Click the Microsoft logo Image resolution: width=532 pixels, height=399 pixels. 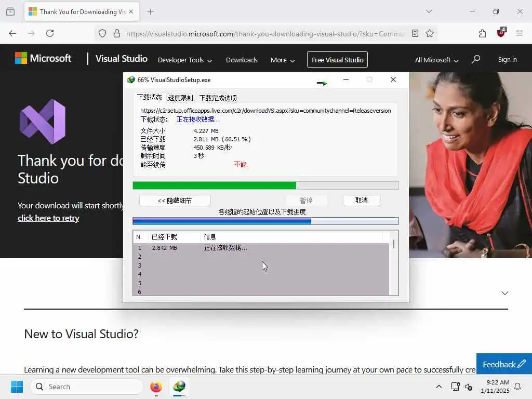click(43, 58)
